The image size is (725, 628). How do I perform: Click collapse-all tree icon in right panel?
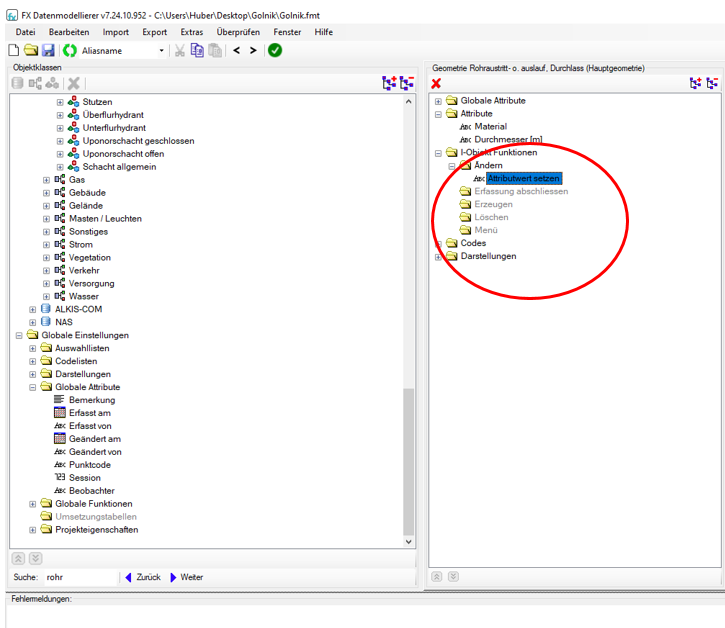tap(712, 84)
